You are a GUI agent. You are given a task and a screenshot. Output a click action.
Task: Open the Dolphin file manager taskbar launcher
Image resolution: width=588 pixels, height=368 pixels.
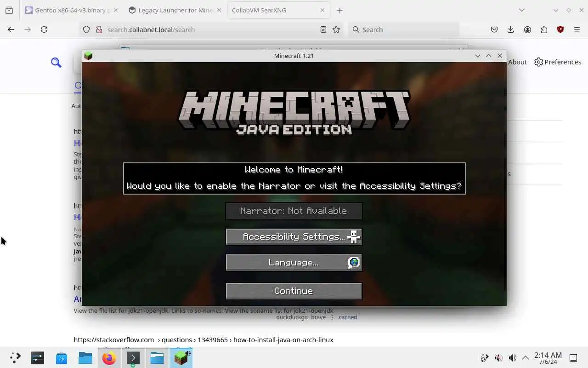85,357
